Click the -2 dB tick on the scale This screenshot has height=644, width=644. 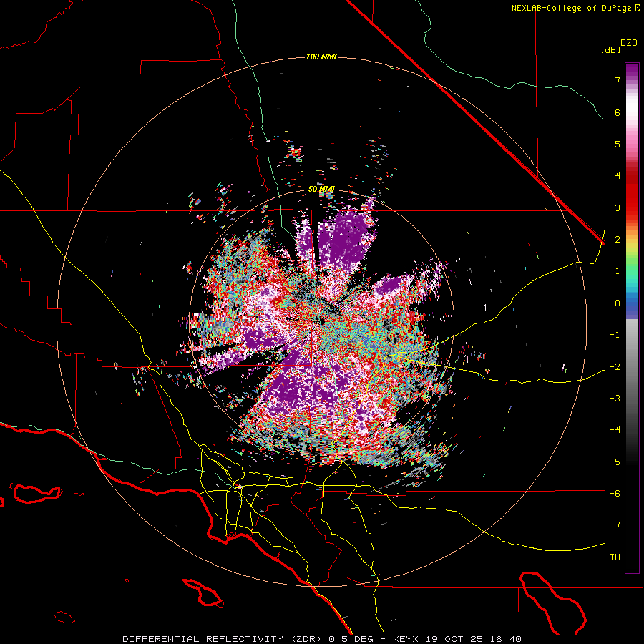615,367
